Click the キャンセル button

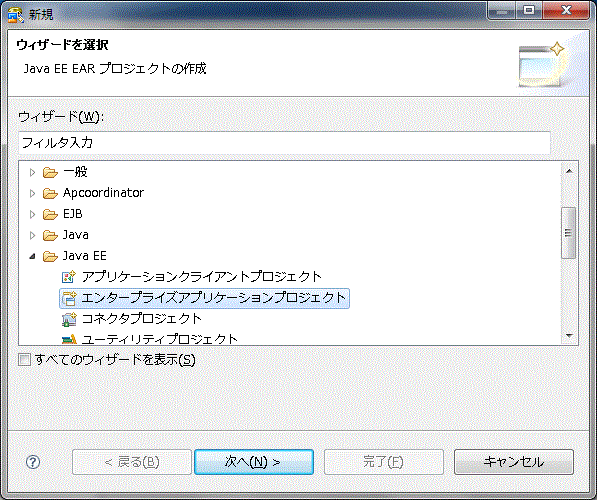coord(514,462)
